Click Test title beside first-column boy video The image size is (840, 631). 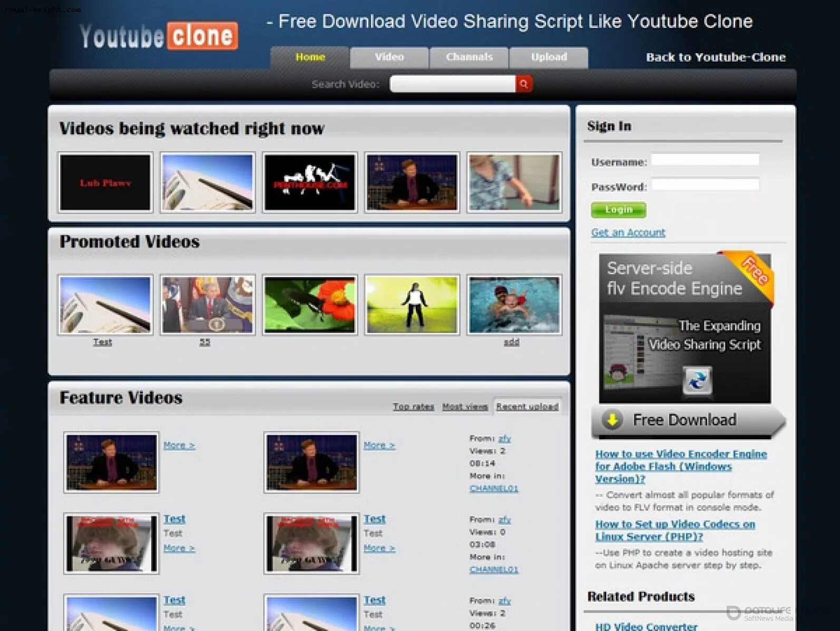(174, 519)
